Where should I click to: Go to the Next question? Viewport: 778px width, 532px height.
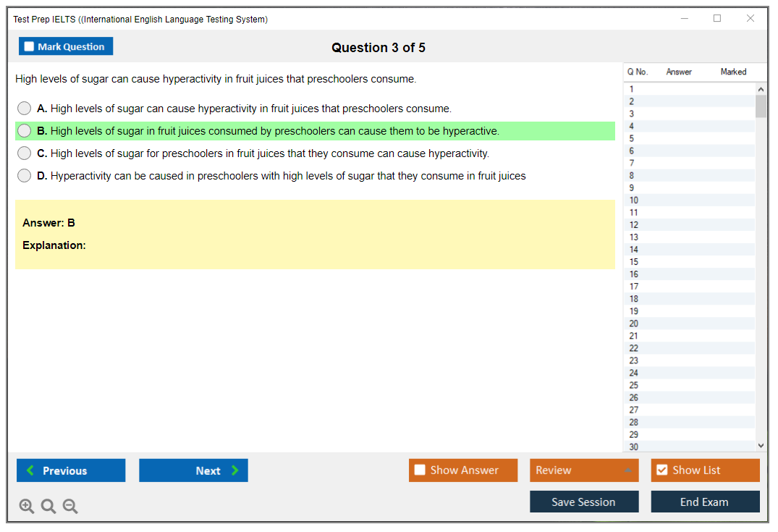(193, 470)
